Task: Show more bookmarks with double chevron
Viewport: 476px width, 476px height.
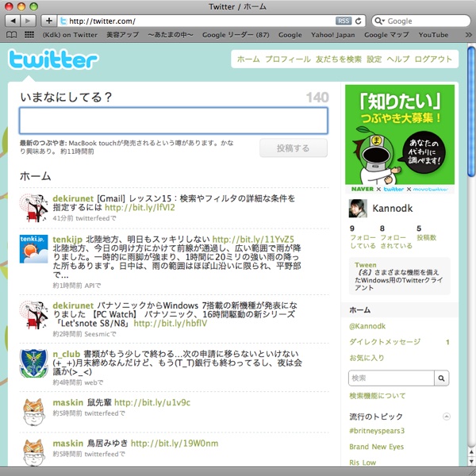Action: point(469,35)
